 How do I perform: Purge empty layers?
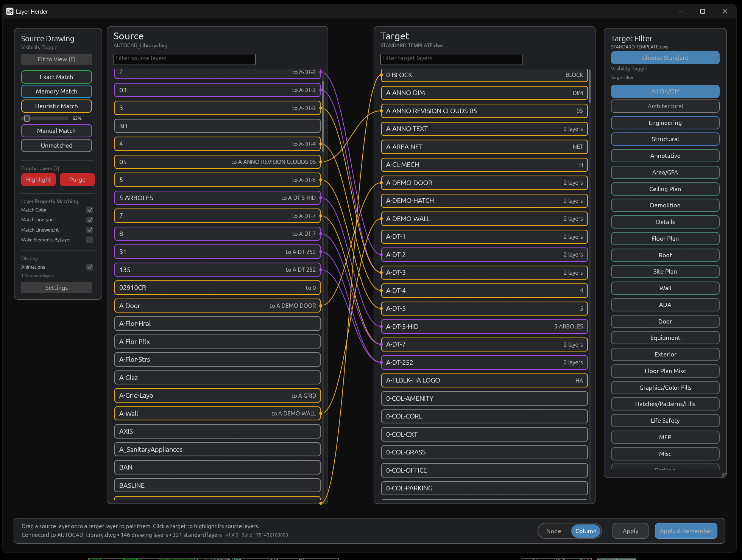[x=77, y=179]
